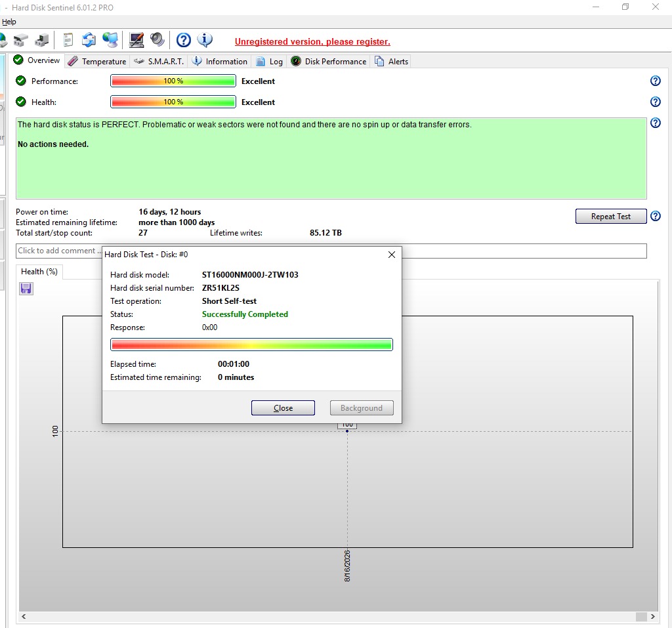The height and width of the screenshot is (628, 672).
Task: Save the health graph using floppy icon
Action: (26, 289)
